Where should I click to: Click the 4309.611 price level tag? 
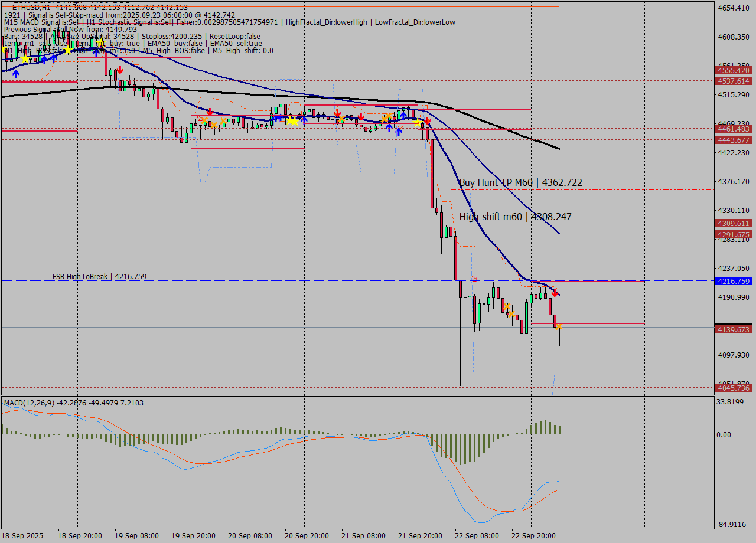coord(733,224)
